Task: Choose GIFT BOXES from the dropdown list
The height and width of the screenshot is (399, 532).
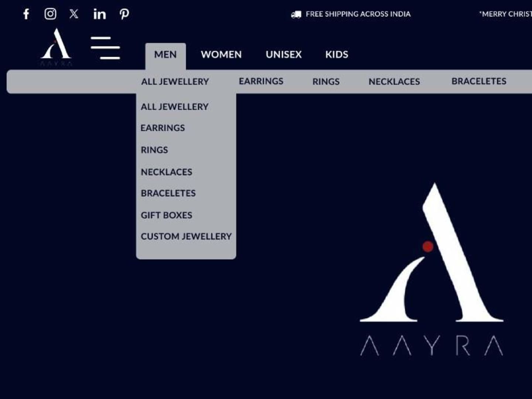Action: point(167,215)
